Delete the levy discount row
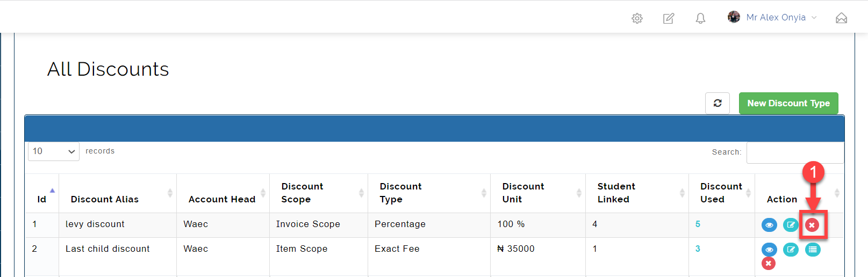Screen dimensions: 868x277 point(812,225)
